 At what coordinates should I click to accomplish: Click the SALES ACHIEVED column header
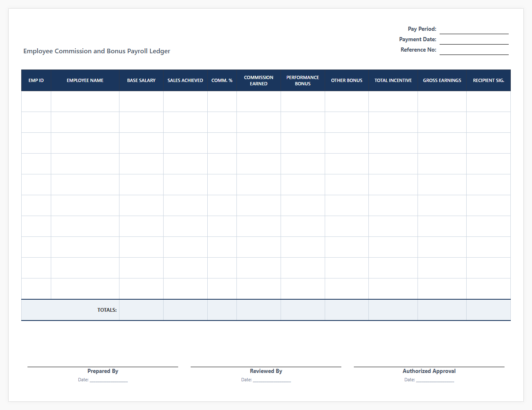click(185, 80)
